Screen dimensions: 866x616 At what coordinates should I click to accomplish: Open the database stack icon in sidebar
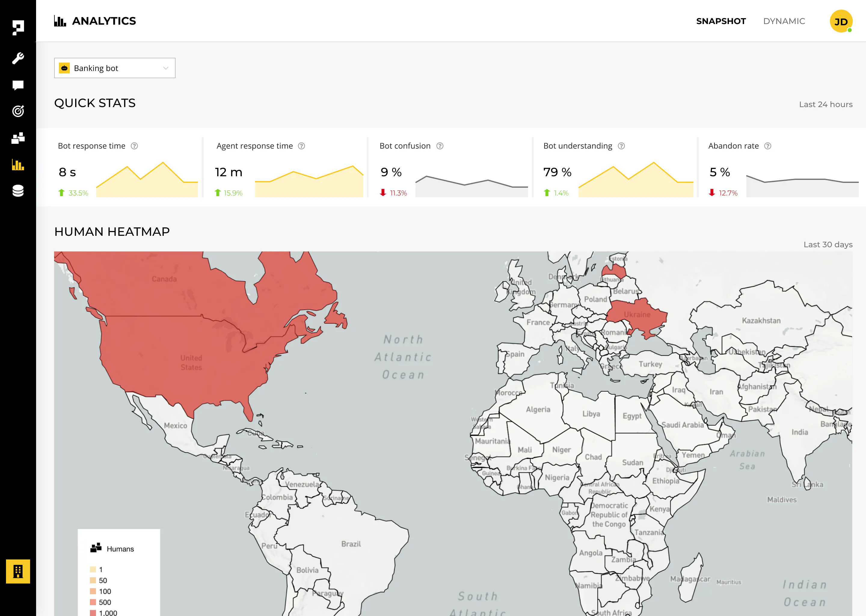[x=18, y=191]
